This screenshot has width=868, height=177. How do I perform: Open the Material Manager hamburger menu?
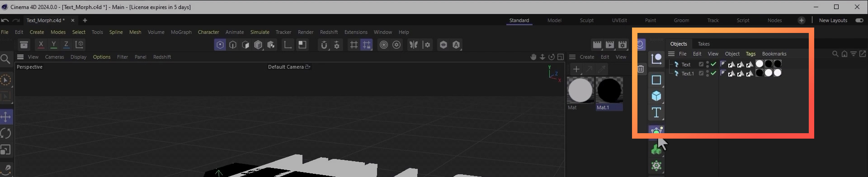[572, 57]
